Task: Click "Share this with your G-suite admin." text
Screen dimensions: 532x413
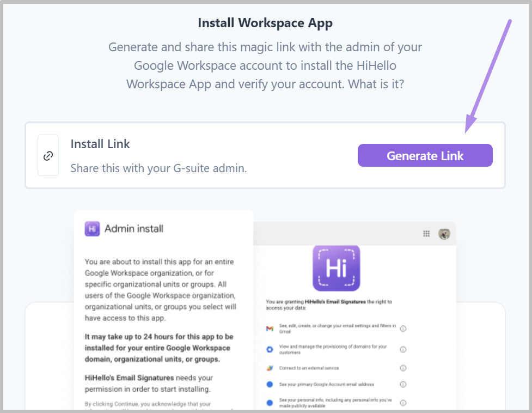Action: (x=158, y=168)
